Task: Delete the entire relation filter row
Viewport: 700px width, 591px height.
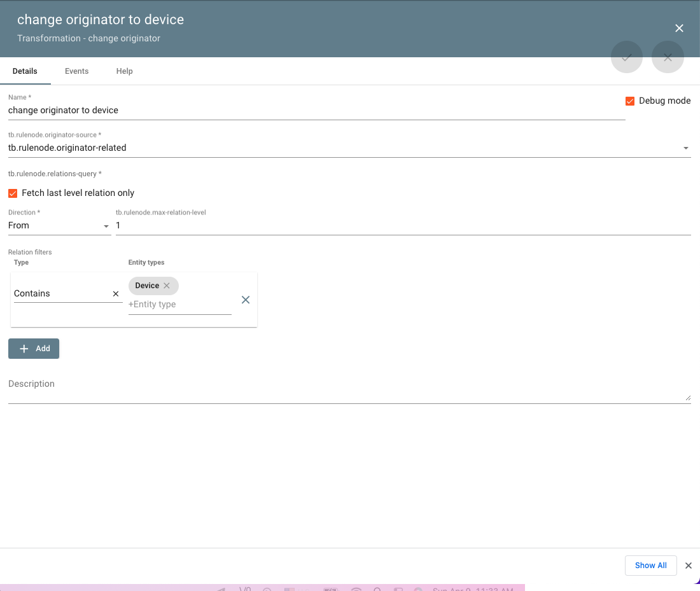Action: coord(245,300)
